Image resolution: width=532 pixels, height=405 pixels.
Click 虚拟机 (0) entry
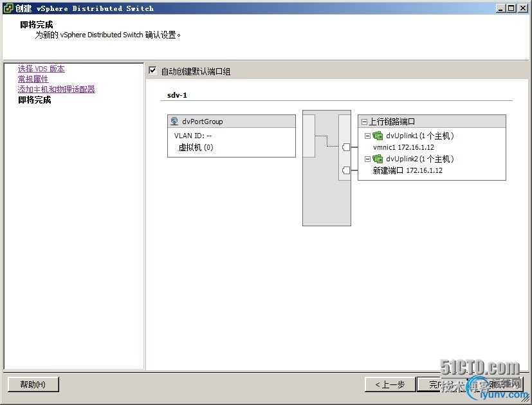coord(196,147)
